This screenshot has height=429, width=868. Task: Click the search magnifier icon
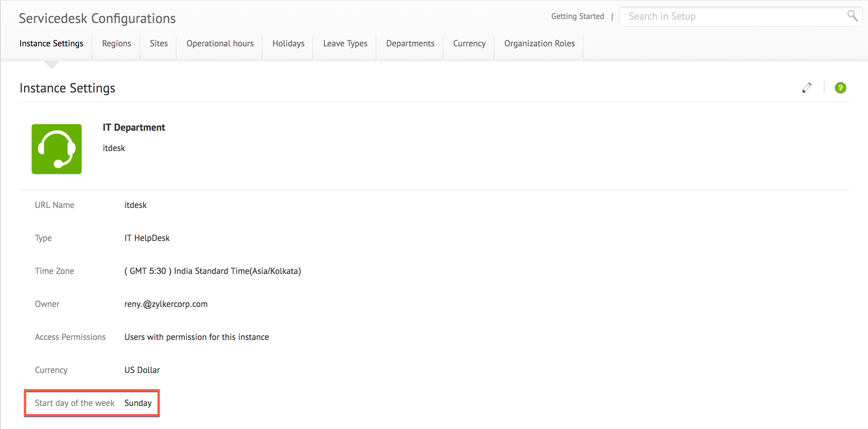pyautogui.click(x=852, y=16)
